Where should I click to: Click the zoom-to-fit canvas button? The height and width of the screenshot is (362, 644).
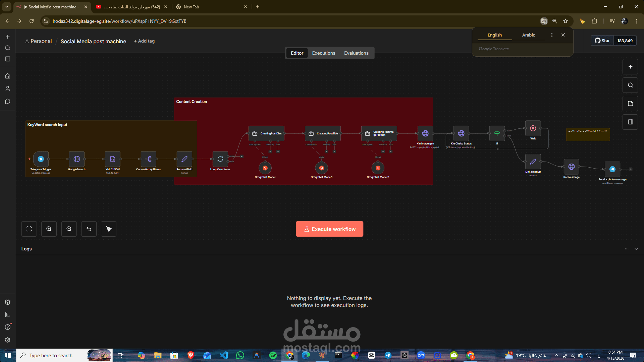click(29, 229)
